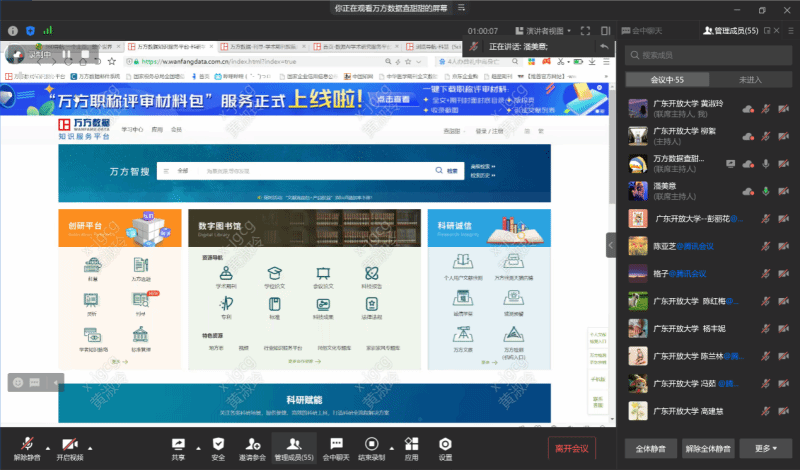Viewport: 800px width, 470px height.
Task: Select the In meeting·55 (会议中·55) tab
Action: 667,80
